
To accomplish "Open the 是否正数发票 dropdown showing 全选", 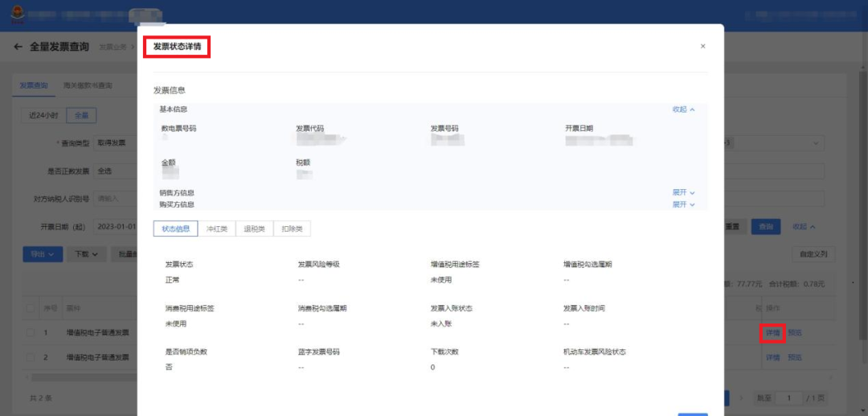I will point(116,171).
